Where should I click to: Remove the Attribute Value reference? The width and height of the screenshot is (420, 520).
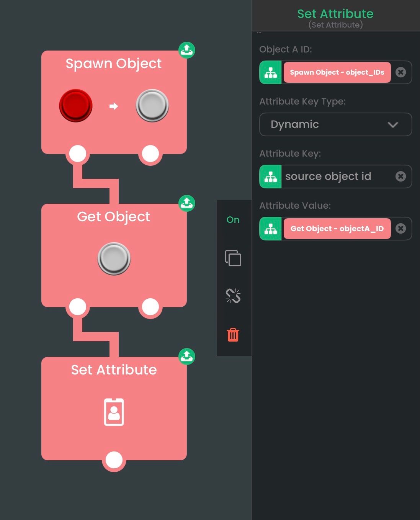point(400,229)
